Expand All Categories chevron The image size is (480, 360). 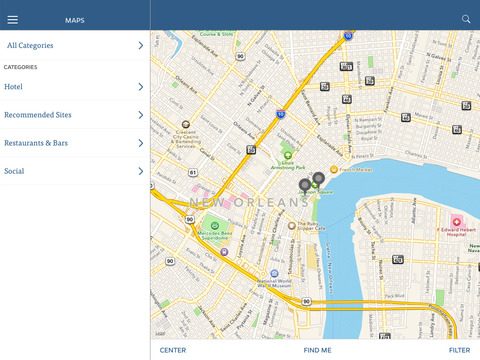[x=141, y=45]
